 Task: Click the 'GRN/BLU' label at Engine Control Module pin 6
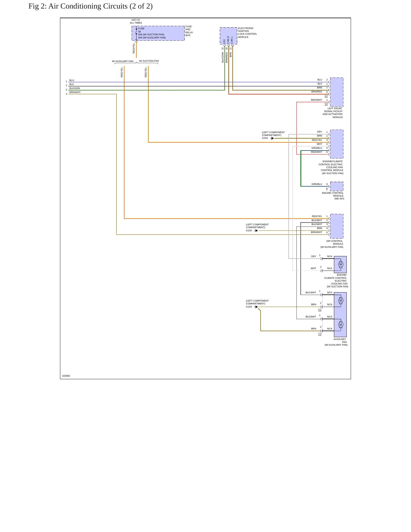(x=317, y=184)
